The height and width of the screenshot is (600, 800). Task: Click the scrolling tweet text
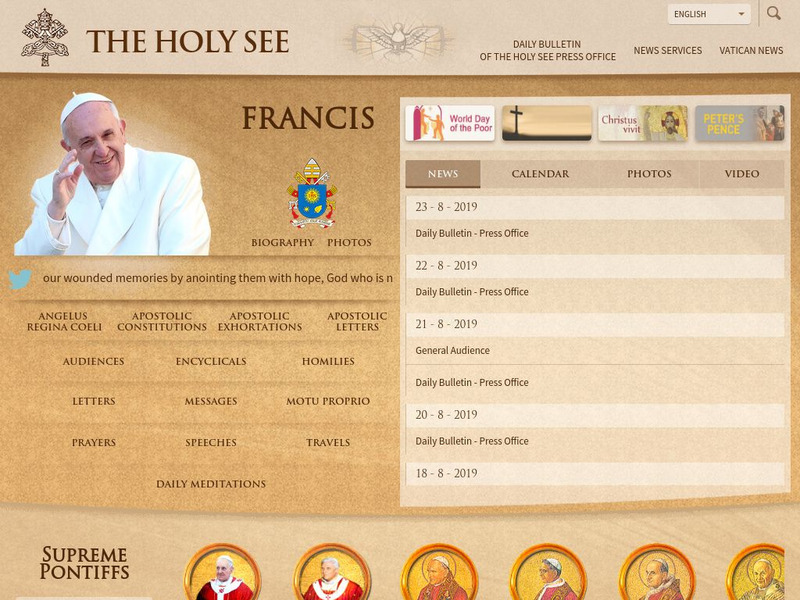point(218,278)
